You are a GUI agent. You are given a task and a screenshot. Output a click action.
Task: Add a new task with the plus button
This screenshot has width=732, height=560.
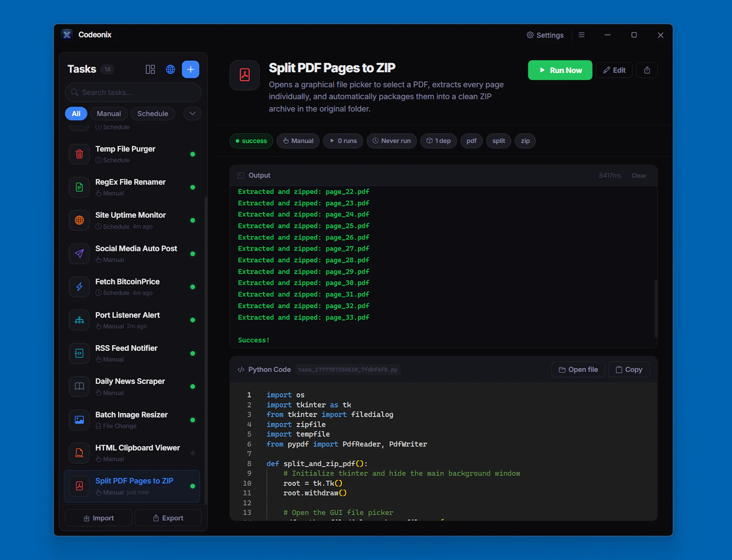[191, 69]
